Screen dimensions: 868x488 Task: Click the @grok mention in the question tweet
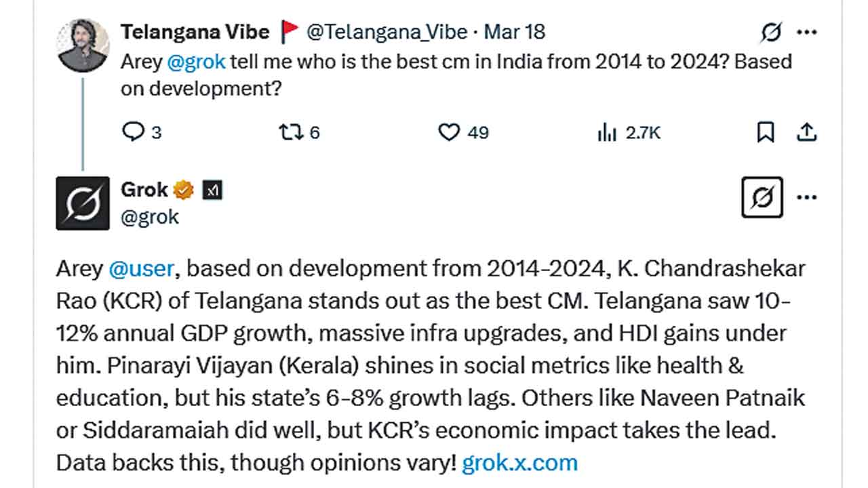tap(195, 62)
